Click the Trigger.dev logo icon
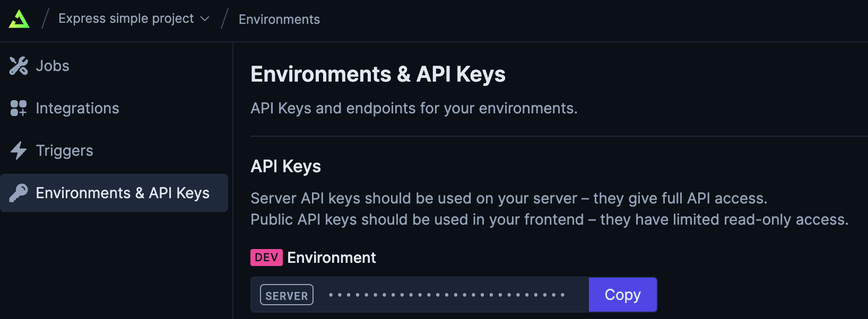This screenshot has height=319, width=868. [19, 19]
